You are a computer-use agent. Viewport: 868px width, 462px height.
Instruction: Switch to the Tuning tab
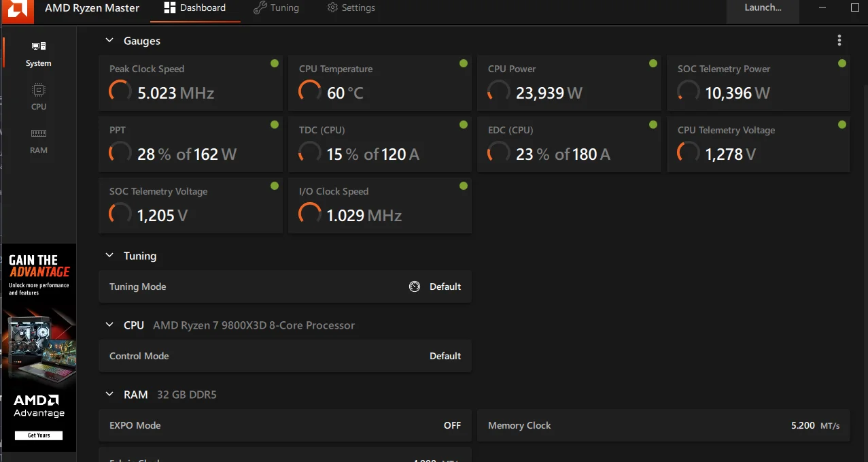coord(276,8)
